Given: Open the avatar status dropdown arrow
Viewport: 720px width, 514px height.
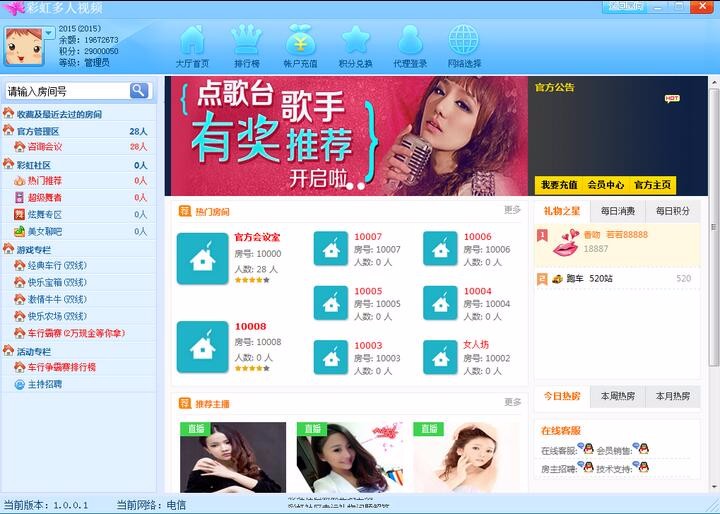Looking at the screenshot, I should pyautogui.click(x=49, y=33).
